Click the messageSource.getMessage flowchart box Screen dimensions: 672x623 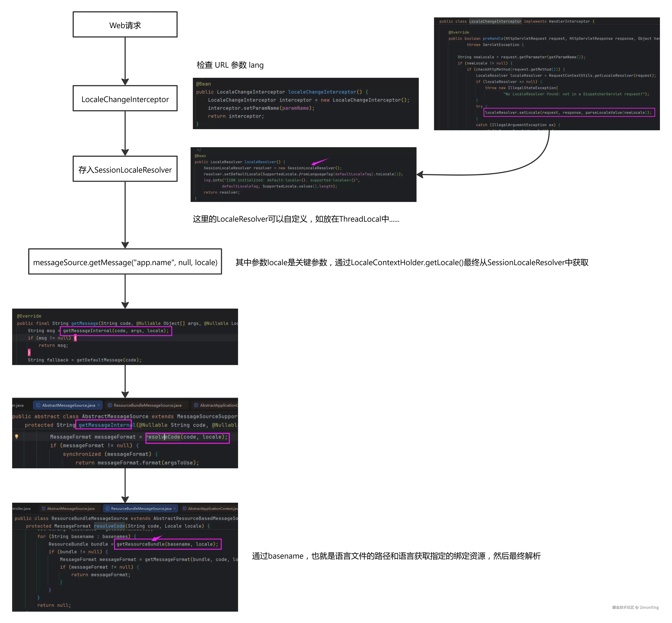click(125, 262)
